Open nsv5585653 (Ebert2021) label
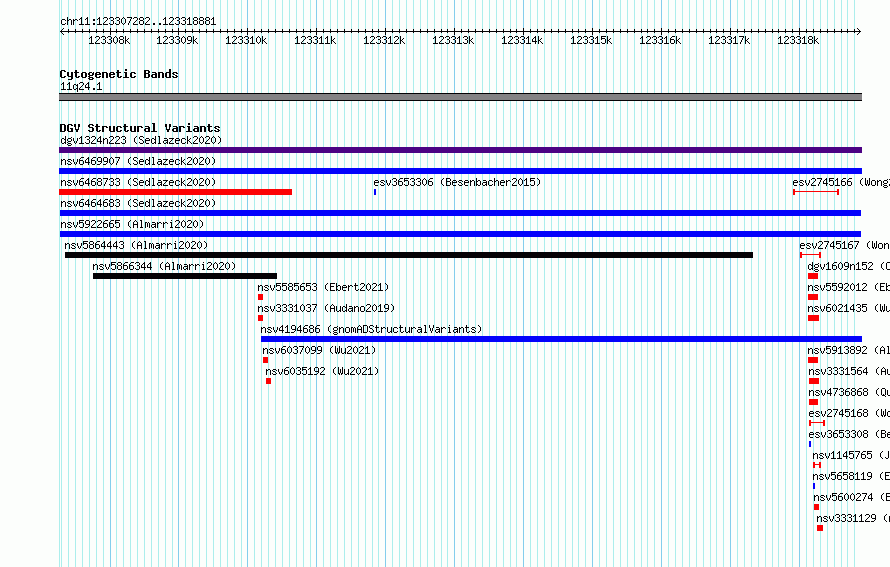Screen dimensions: 890x567 click(x=324, y=287)
